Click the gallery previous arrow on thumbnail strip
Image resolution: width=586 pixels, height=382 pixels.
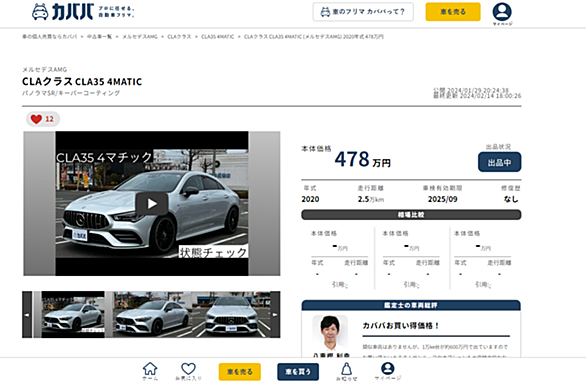point(27,315)
